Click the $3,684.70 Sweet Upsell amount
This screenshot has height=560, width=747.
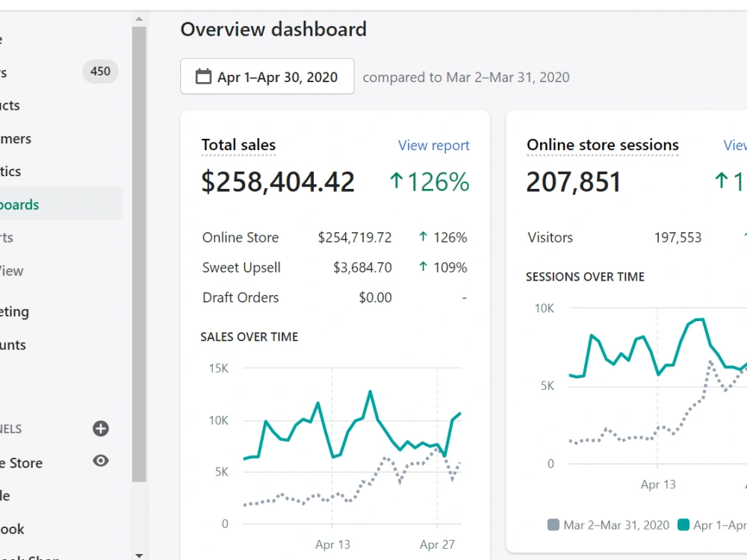pyautogui.click(x=362, y=267)
